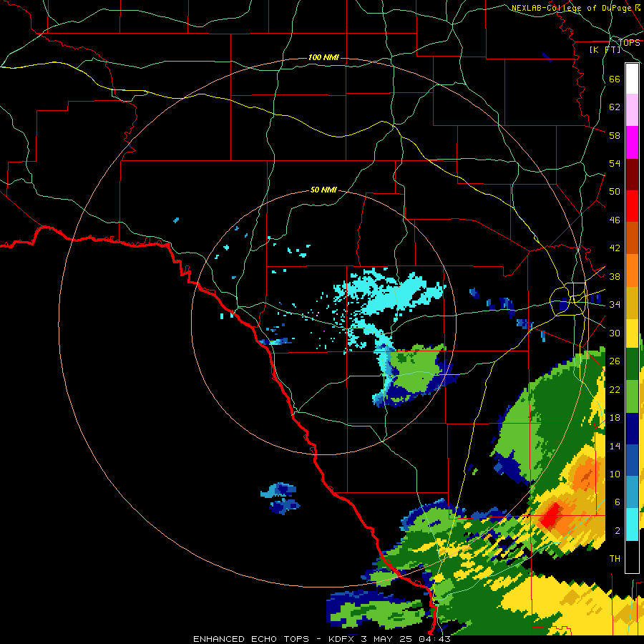Click the 54 label on the scale
Viewport: 644px width, 644px height.
tap(615, 163)
